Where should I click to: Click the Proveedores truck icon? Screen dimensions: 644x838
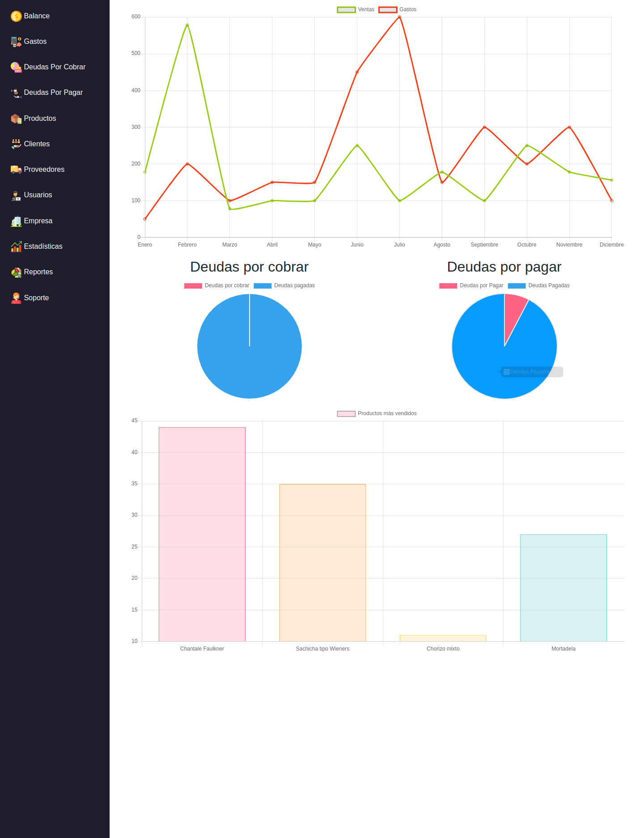(x=16, y=170)
